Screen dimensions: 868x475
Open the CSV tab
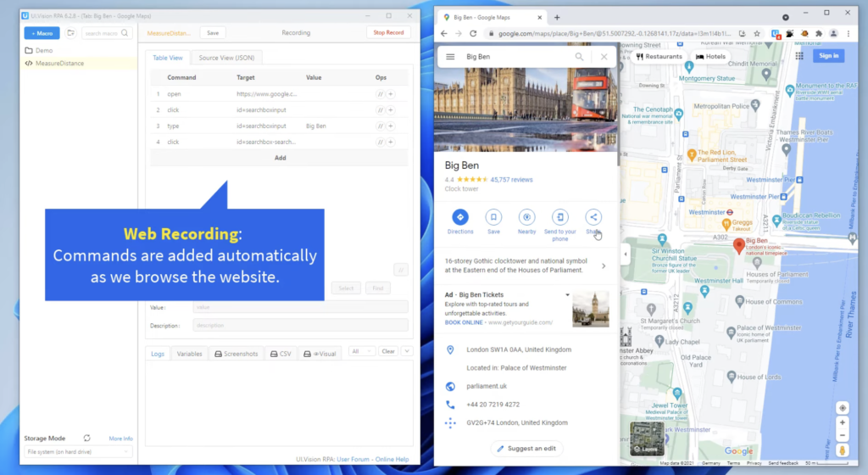pyautogui.click(x=281, y=353)
